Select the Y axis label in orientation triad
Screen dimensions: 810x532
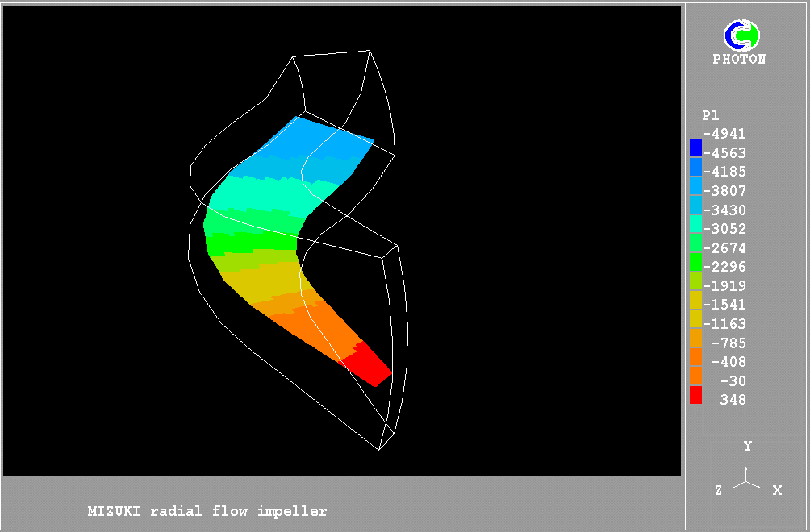coord(748,447)
